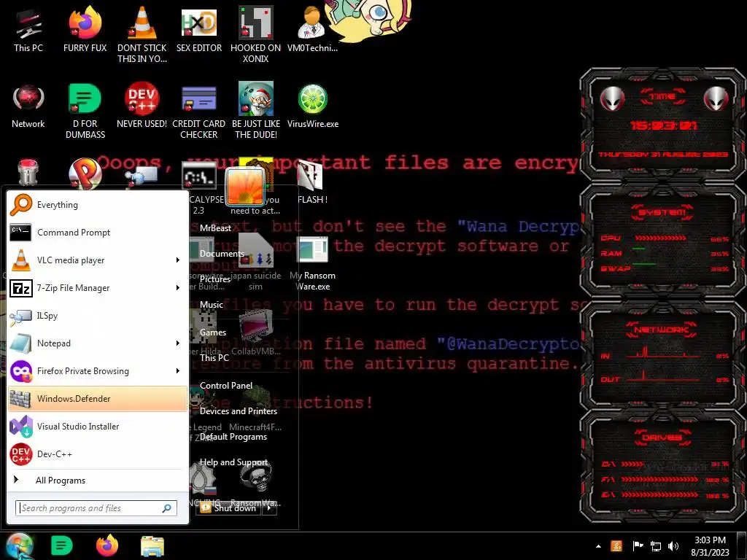Screen dimensions: 747x560
Task: Launch Command Prompt from the Start menu
Action: [x=98, y=233]
